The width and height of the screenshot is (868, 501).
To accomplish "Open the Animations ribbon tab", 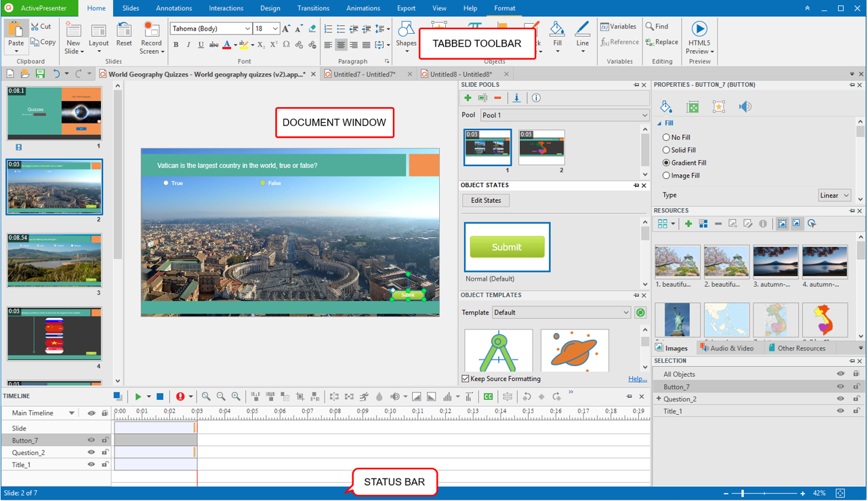I will 363,8.
